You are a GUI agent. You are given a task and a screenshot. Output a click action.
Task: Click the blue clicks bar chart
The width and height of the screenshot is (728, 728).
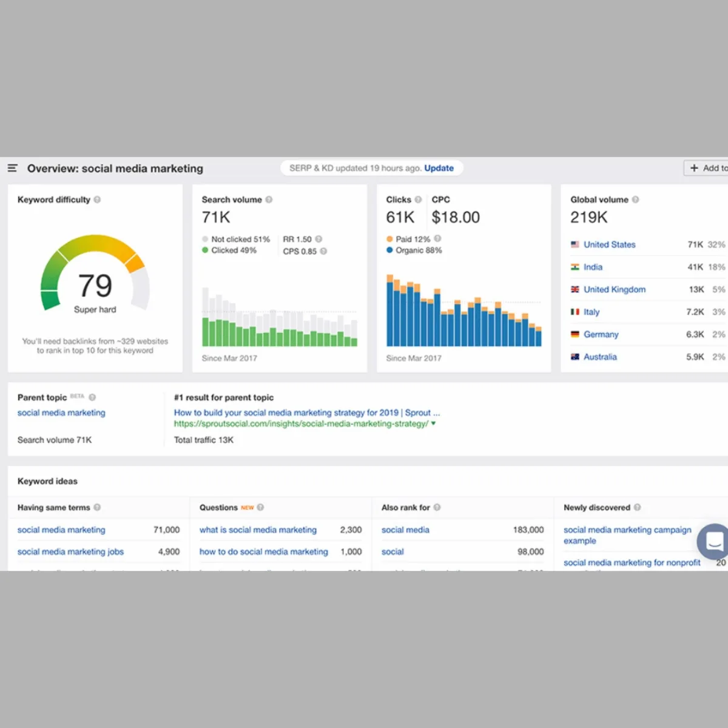pyautogui.click(x=464, y=310)
